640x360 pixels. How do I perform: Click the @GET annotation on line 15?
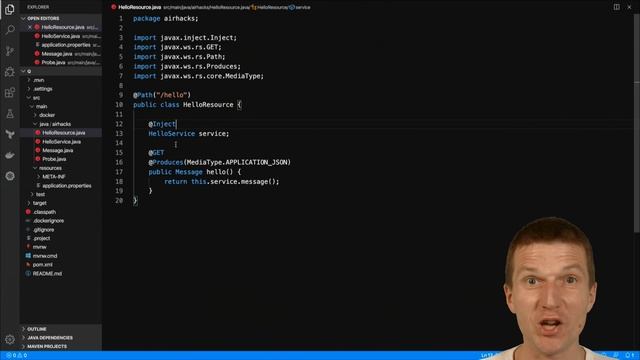[x=156, y=153]
